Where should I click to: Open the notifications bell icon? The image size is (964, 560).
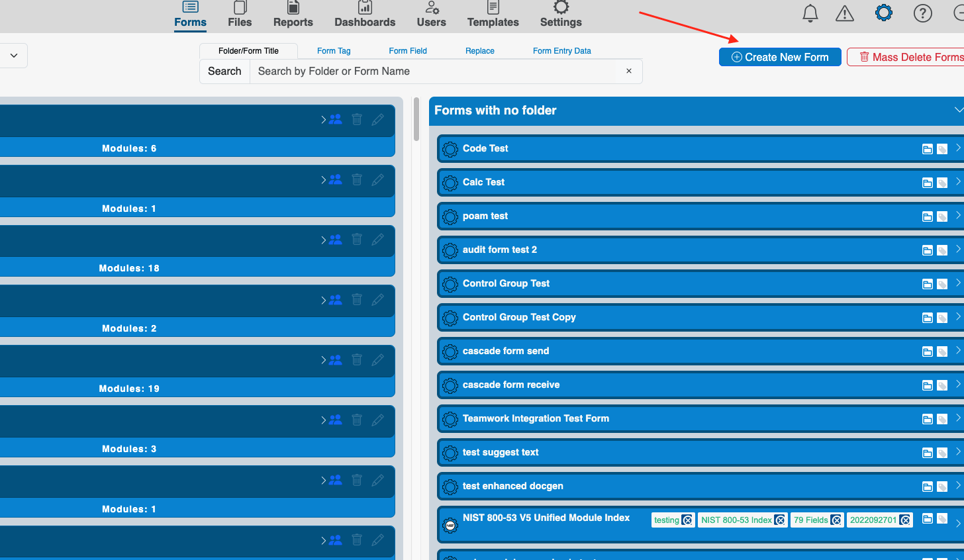pos(810,13)
